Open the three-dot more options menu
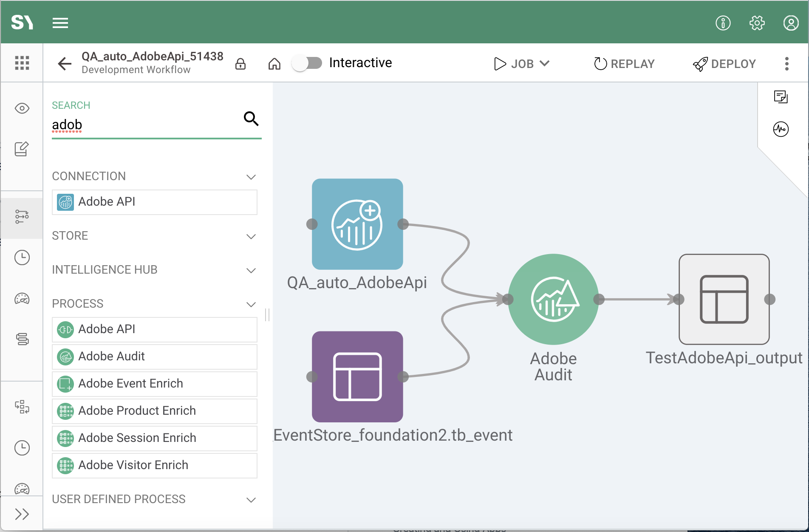This screenshot has height=532, width=809. tap(787, 64)
